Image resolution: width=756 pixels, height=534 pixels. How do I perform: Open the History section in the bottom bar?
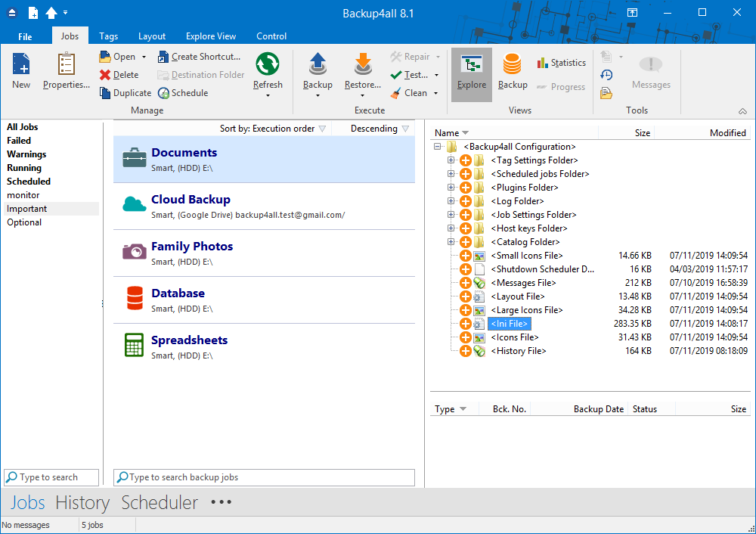click(x=82, y=503)
